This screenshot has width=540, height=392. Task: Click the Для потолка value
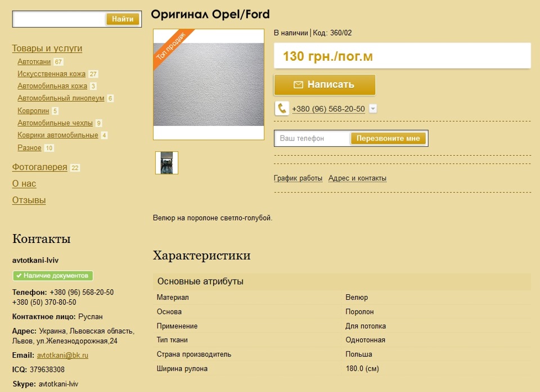click(366, 326)
